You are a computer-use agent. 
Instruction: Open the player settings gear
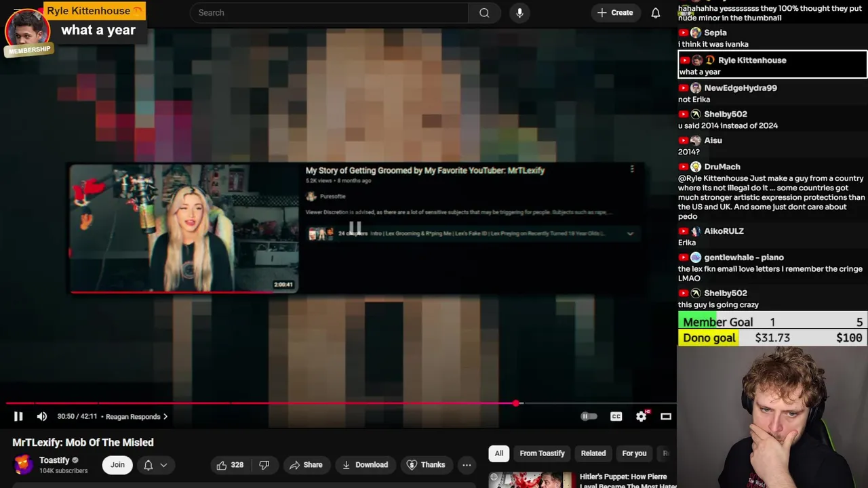coord(641,416)
